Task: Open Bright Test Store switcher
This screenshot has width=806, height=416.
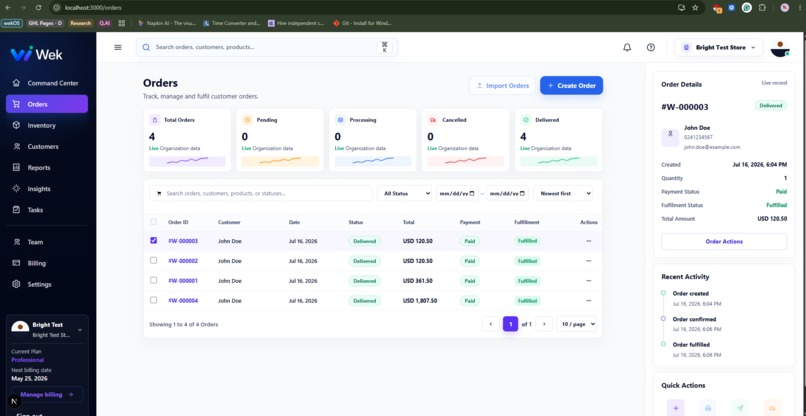Action: coord(719,47)
